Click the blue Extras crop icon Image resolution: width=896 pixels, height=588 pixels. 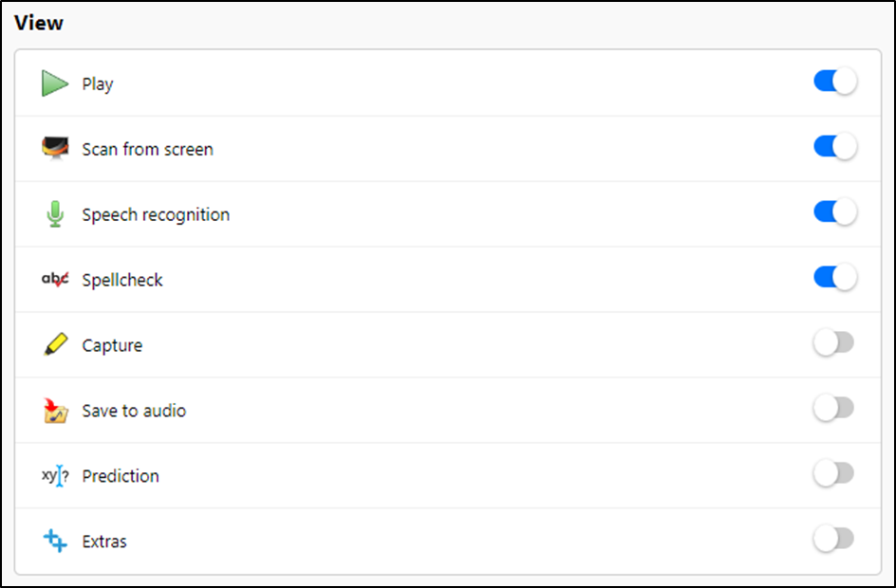click(55, 542)
